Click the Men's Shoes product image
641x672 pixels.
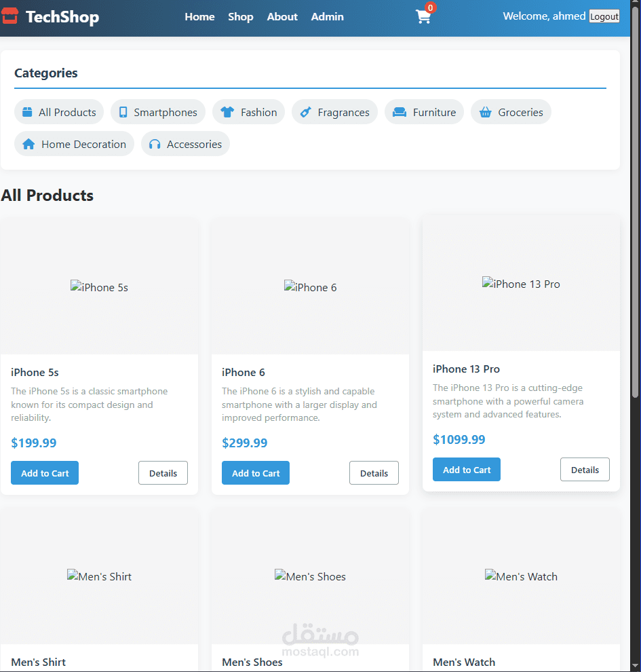click(311, 576)
